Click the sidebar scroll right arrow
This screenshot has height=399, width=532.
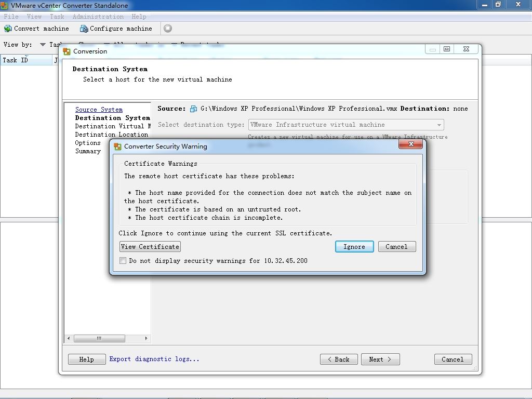click(146, 338)
